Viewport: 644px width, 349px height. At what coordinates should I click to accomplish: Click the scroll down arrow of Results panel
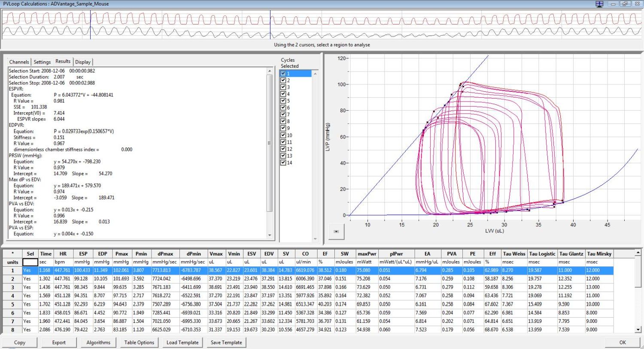tap(270, 235)
